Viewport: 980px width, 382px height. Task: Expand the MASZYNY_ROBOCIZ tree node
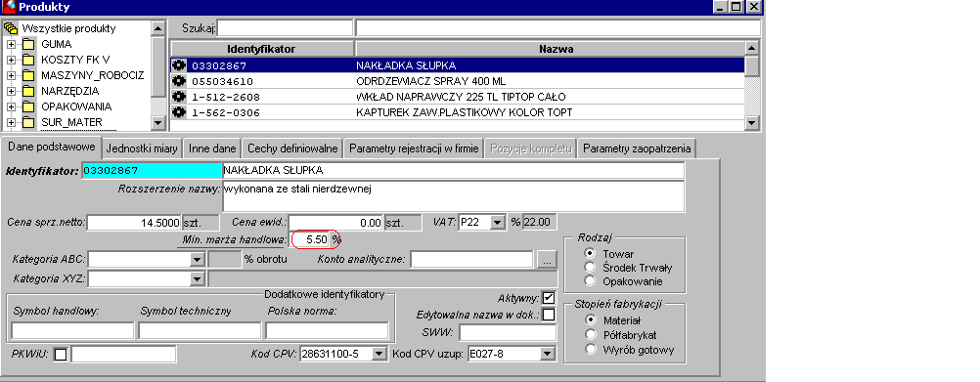[11, 75]
